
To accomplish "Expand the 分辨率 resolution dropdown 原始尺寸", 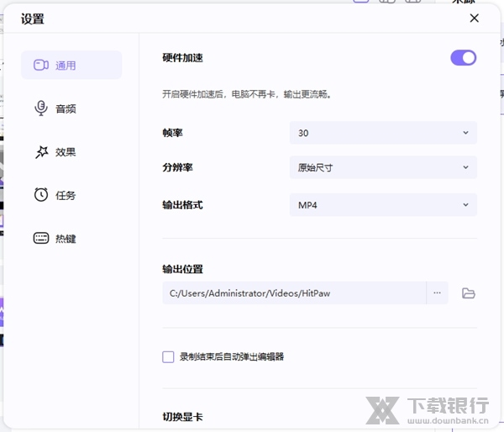I will click(383, 167).
